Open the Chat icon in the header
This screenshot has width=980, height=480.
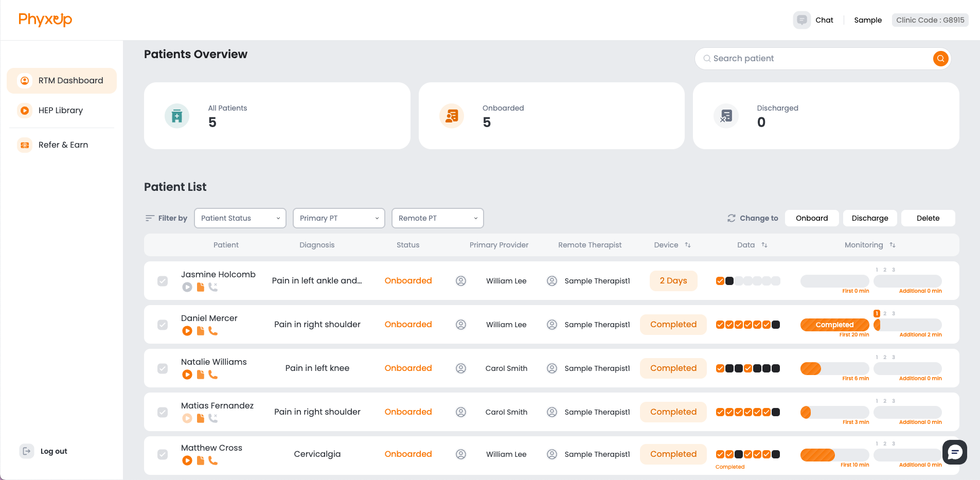[x=801, y=20]
